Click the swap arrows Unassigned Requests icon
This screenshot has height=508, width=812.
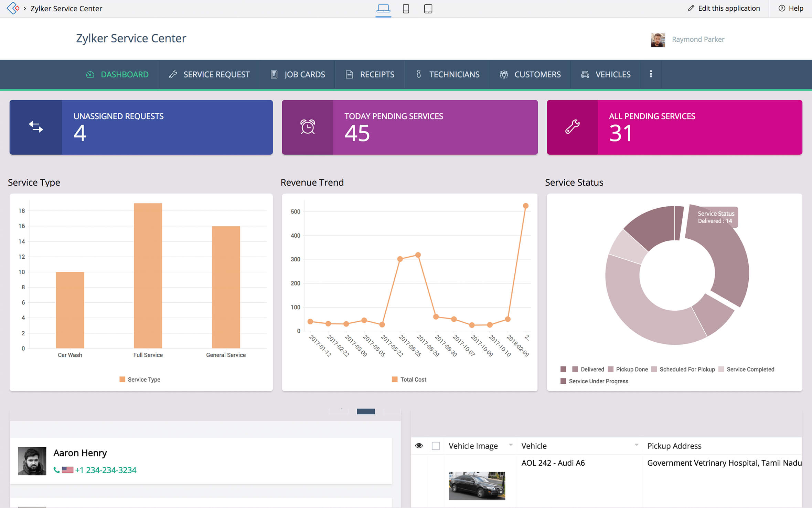pyautogui.click(x=36, y=127)
